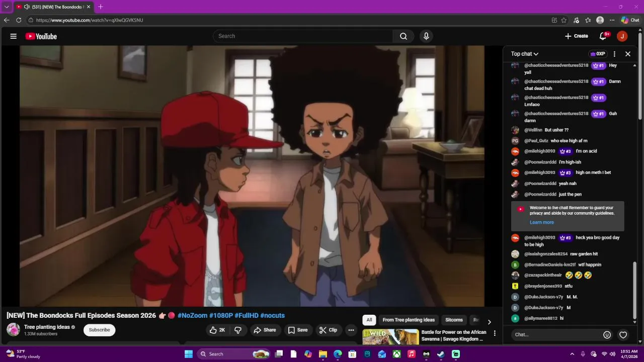Open Tree planting ideas channel avatar

13,330
